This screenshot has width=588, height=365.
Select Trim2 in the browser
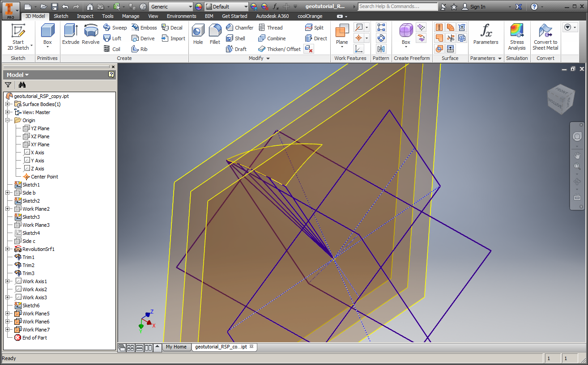pyautogui.click(x=25, y=265)
